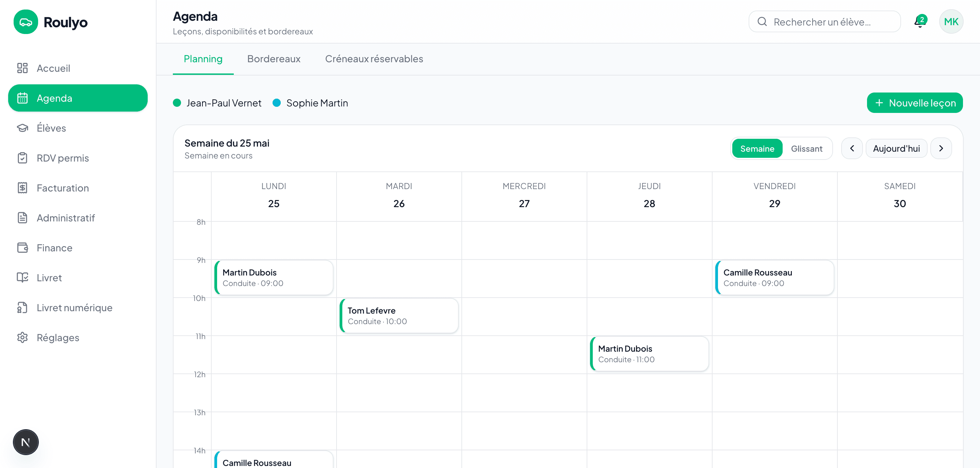Open Livret numérique file icon
This screenshot has height=468, width=980.
coord(22,307)
